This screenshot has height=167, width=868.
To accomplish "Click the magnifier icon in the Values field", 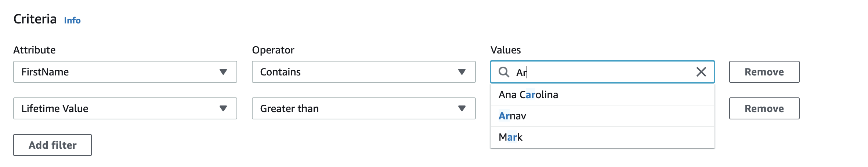I will 504,72.
